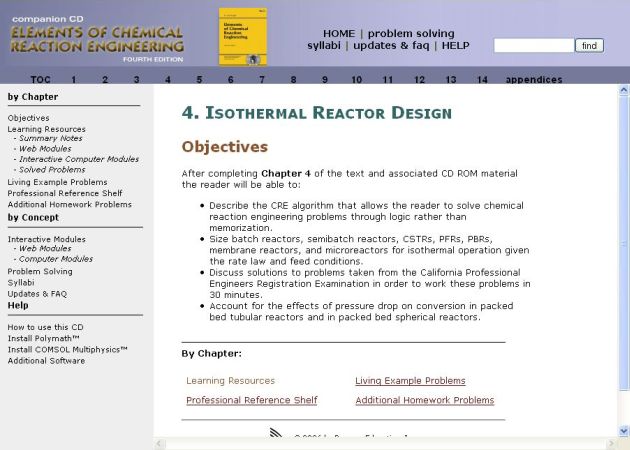
Task: Click the yellow textbook cover image
Action: click(243, 36)
